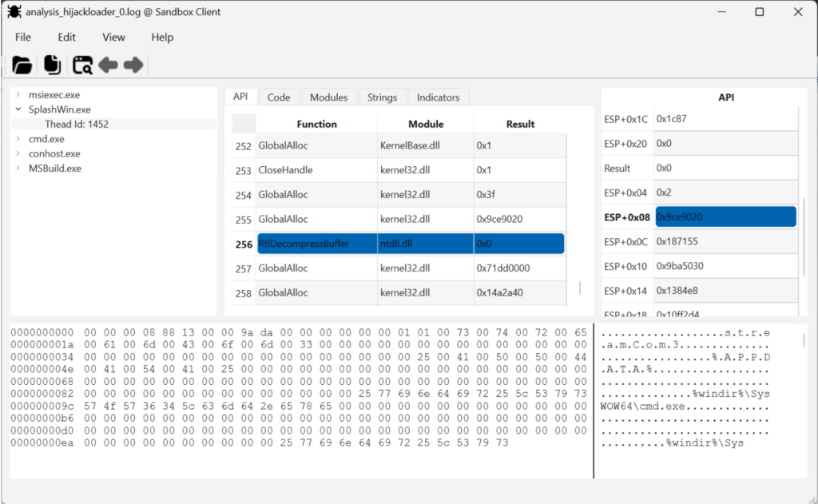818x504 pixels.
Task: Collapse the SplashWin.exe tree node
Action: click(18, 109)
